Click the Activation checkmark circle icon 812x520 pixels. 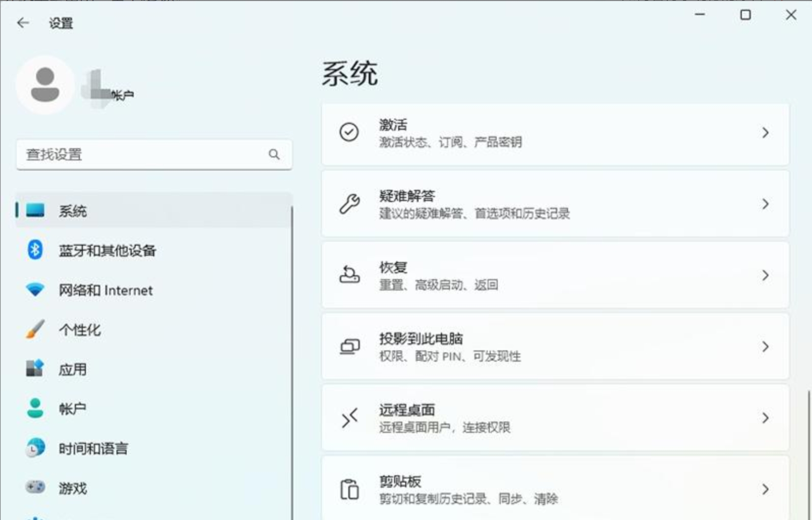tap(349, 132)
